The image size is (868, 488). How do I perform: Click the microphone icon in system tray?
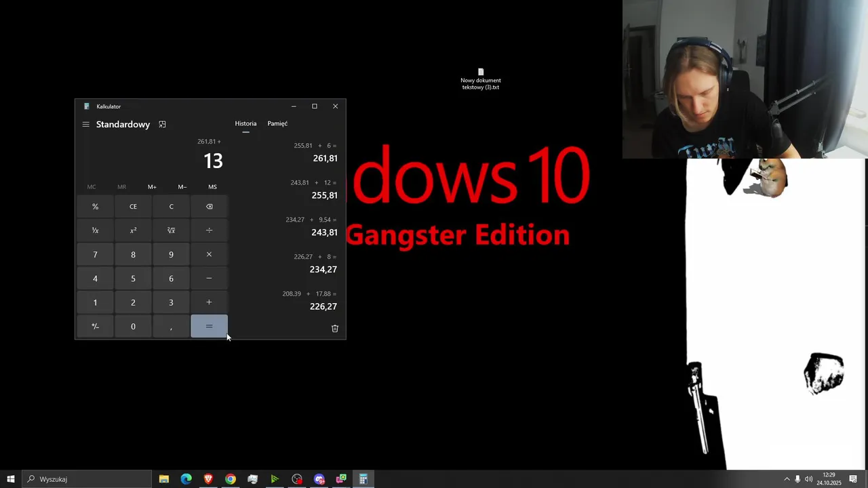(797, 479)
